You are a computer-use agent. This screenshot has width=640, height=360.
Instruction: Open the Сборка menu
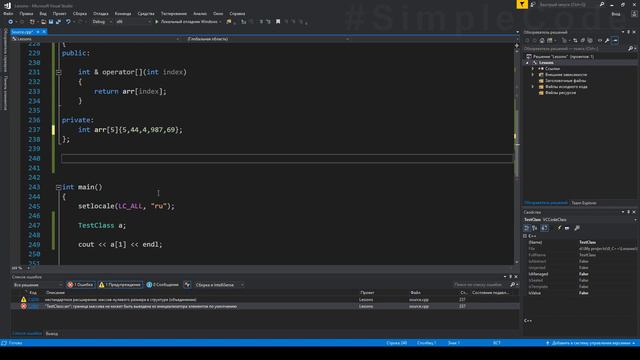coord(80,13)
